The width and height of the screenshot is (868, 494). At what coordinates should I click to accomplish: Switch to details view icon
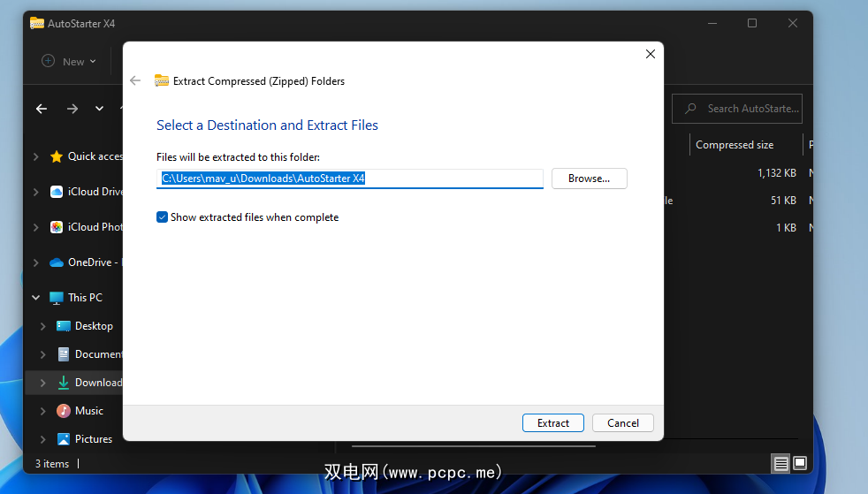pyautogui.click(x=780, y=464)
